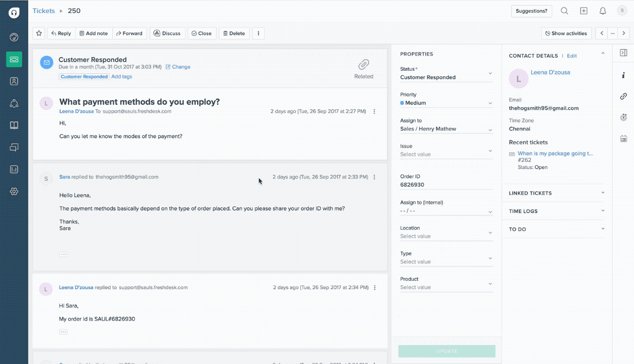Viewport: 634px width, 364px height.
Task: Open the Priority Medium dropdown
Action: coord(446,103)
